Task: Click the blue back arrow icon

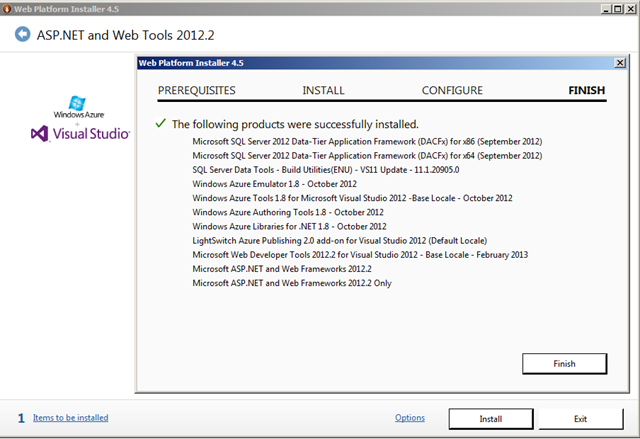Action: [x=22, y=34]
